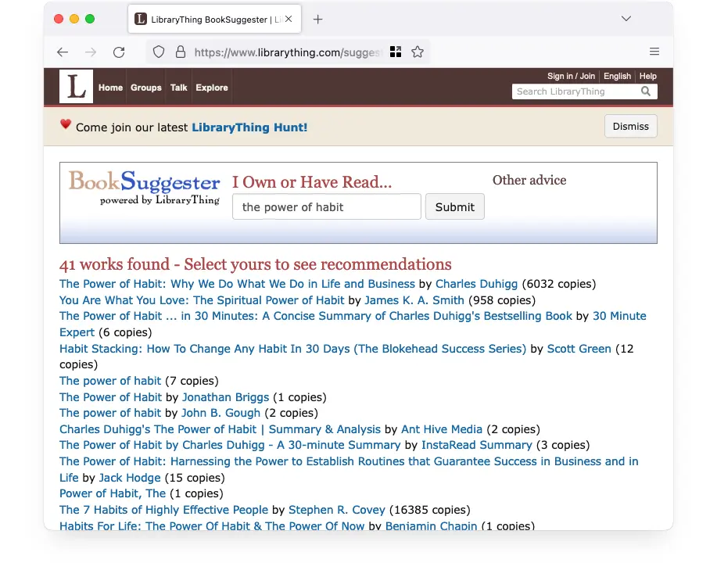Image resolution: width=717 pixels, height=588 pixels.
Task: Click the QR code grid icon
Action: (396, 52)
